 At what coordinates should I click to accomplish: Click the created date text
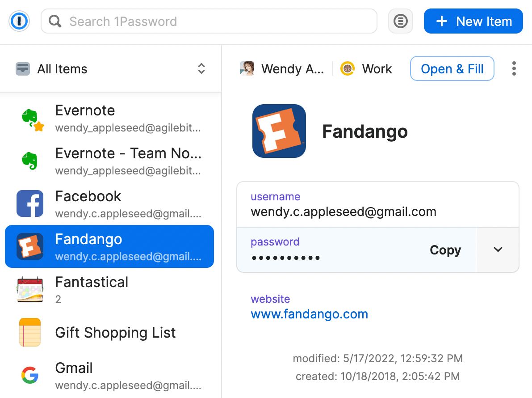pos(377,376)
